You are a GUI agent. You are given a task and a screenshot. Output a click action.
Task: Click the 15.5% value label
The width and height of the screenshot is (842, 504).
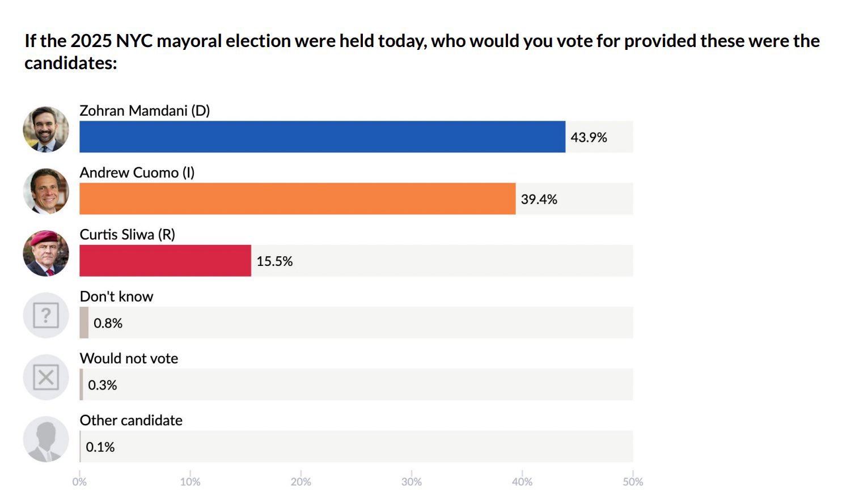click(x=274, y=261)
